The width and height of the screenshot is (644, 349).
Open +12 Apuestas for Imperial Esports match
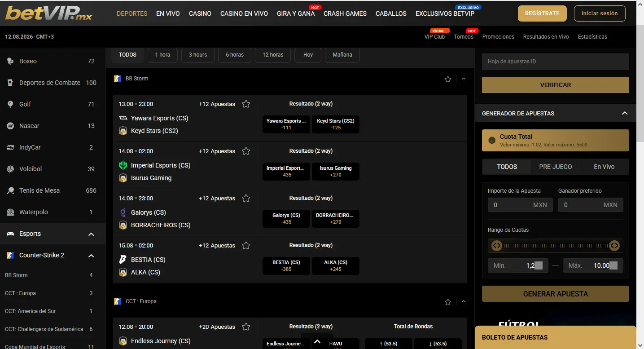[x=217, y=151]
